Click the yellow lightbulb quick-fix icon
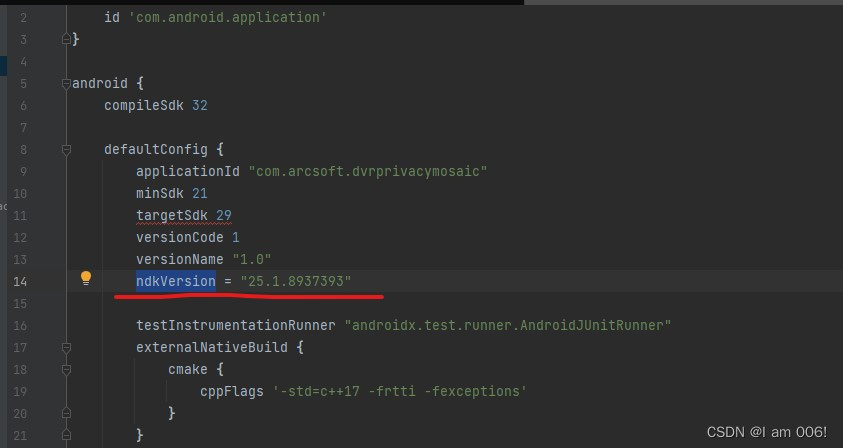Viewport: 843px width, 448px height. pos(86,278)
